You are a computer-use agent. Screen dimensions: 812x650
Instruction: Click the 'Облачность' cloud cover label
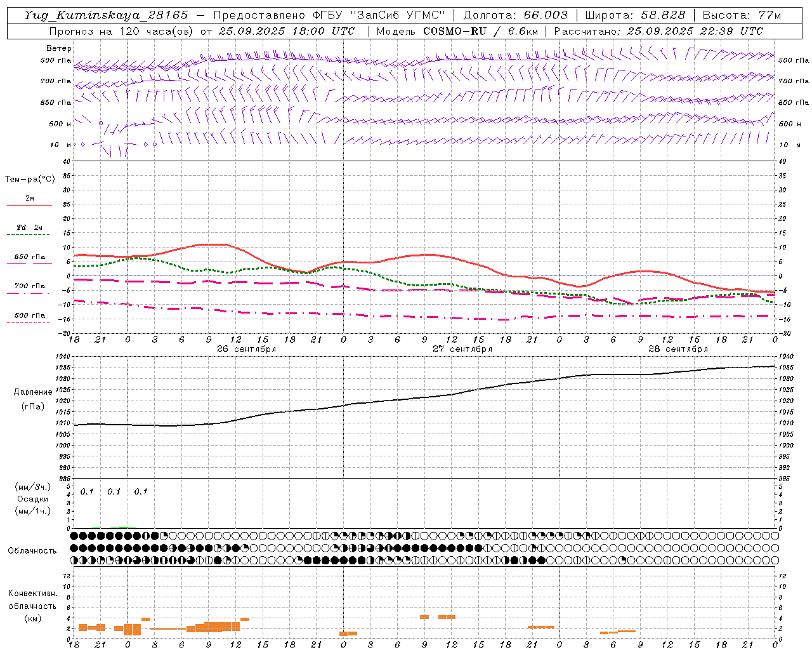[32, 550]
